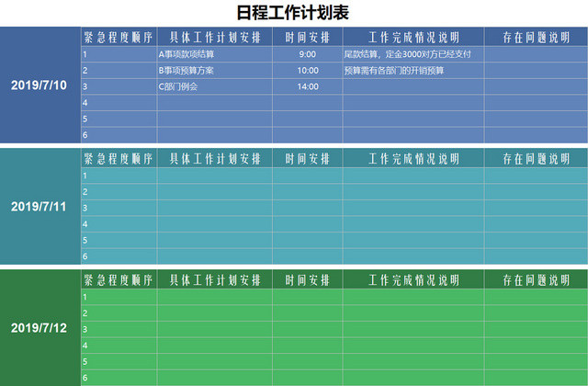Click priority 4 in 2019/7/11 block
The image size is (588, 386).
pos(119,224)
